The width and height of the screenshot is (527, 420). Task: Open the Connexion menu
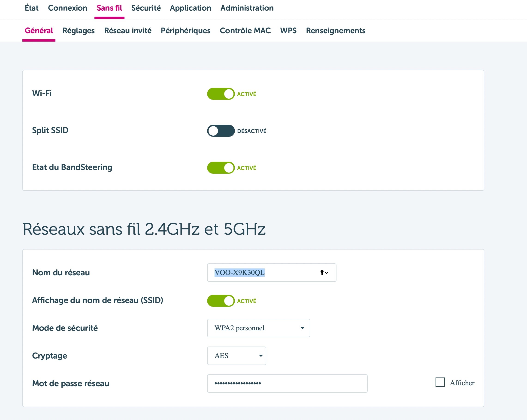point(68,8)
